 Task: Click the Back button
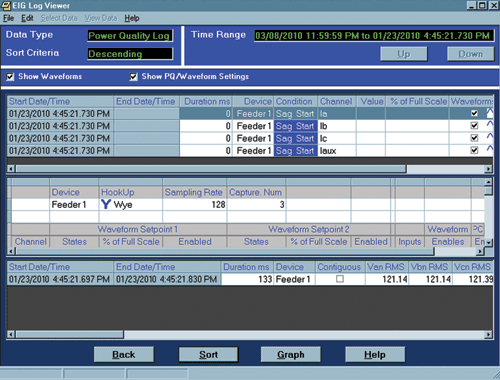(x=124, y=354)
